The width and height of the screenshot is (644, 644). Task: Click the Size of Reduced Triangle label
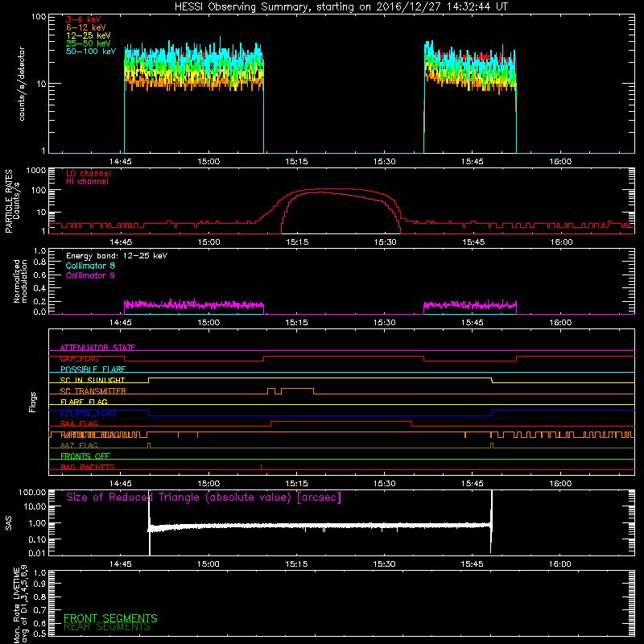[204, 497]
